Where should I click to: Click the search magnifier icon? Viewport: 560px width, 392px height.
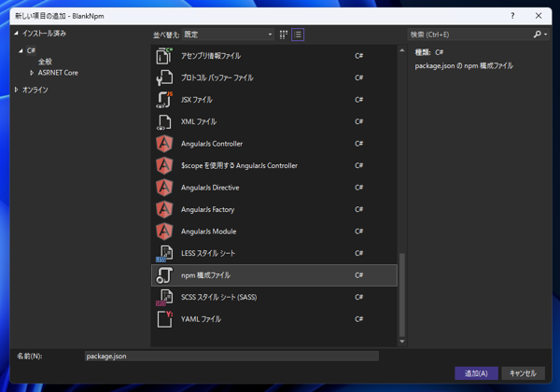pyautogui.click(x=537, y=35)
